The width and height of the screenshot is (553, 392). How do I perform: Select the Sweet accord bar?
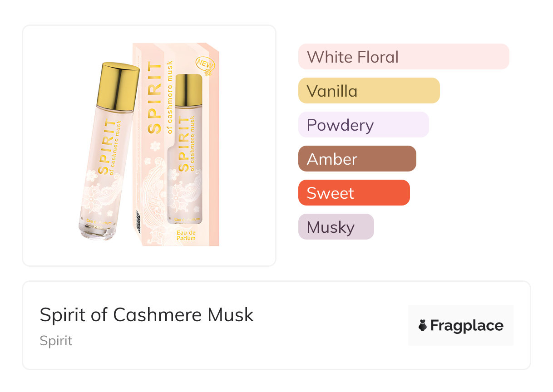(x=354, y=193)
